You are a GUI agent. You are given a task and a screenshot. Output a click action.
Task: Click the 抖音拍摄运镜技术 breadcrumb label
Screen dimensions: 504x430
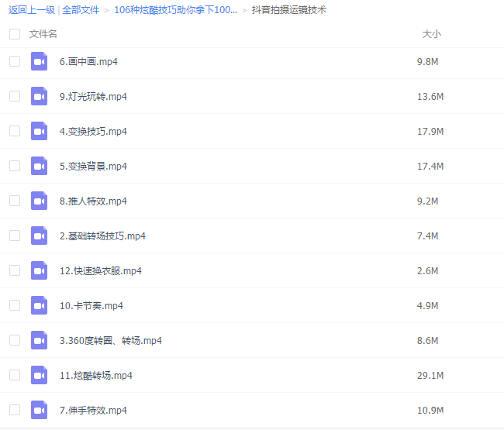289,10
